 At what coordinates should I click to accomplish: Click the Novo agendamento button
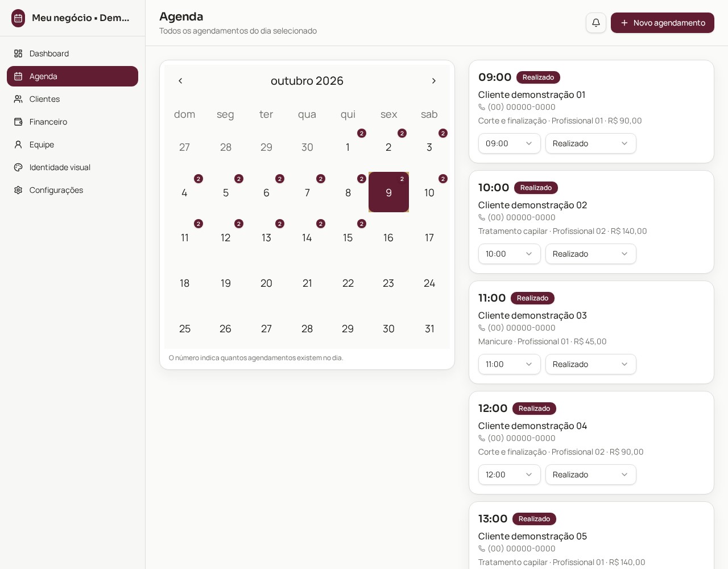click(663, 23)
